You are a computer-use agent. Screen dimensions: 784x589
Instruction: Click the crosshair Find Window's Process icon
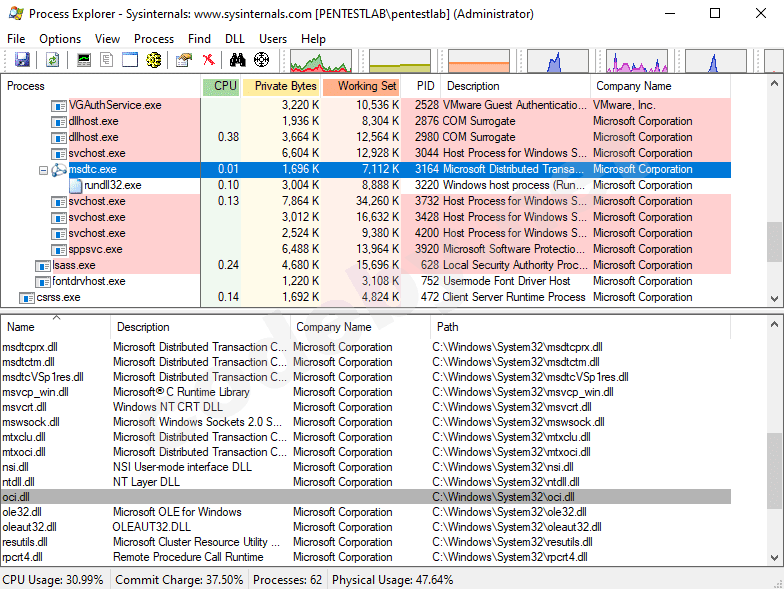(x=262, y=60)
